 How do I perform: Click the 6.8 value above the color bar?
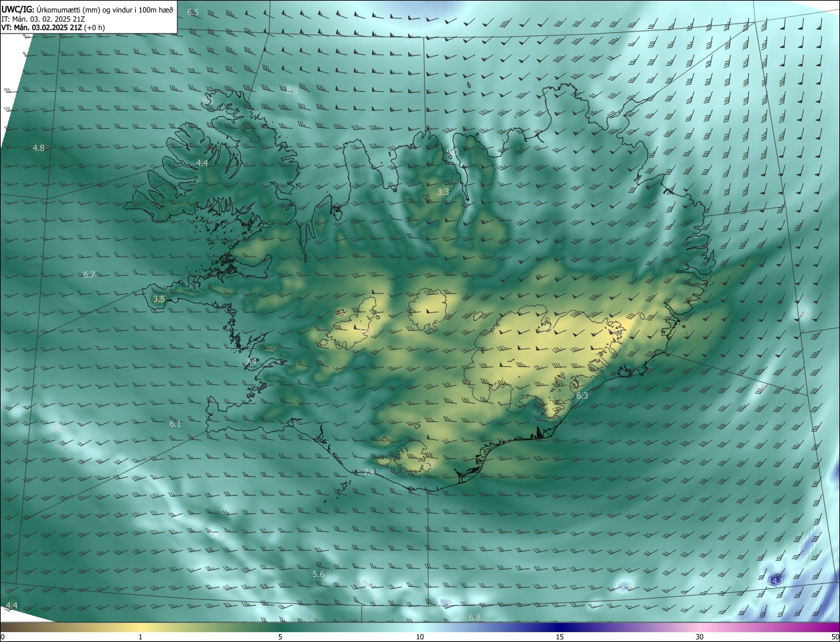(475, 617)
